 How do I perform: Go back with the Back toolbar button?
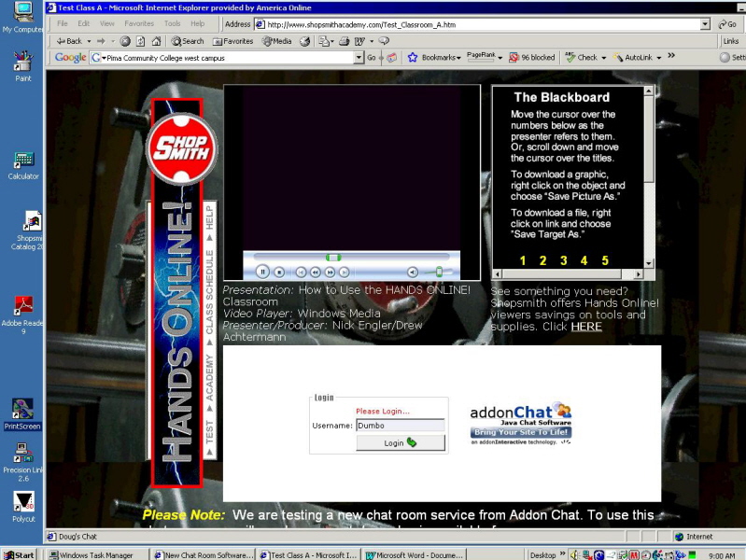[69, 41]
